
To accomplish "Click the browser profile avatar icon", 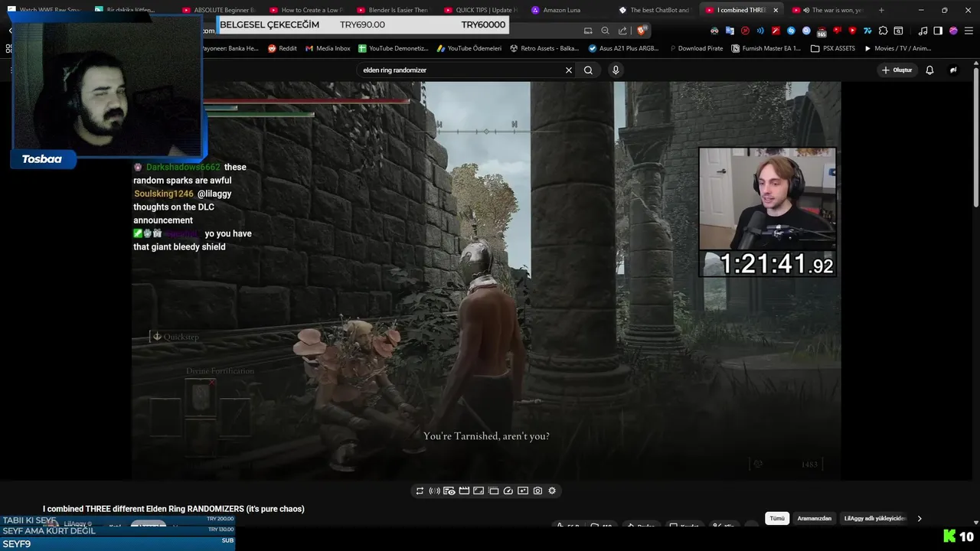I will tap(953, 31).
